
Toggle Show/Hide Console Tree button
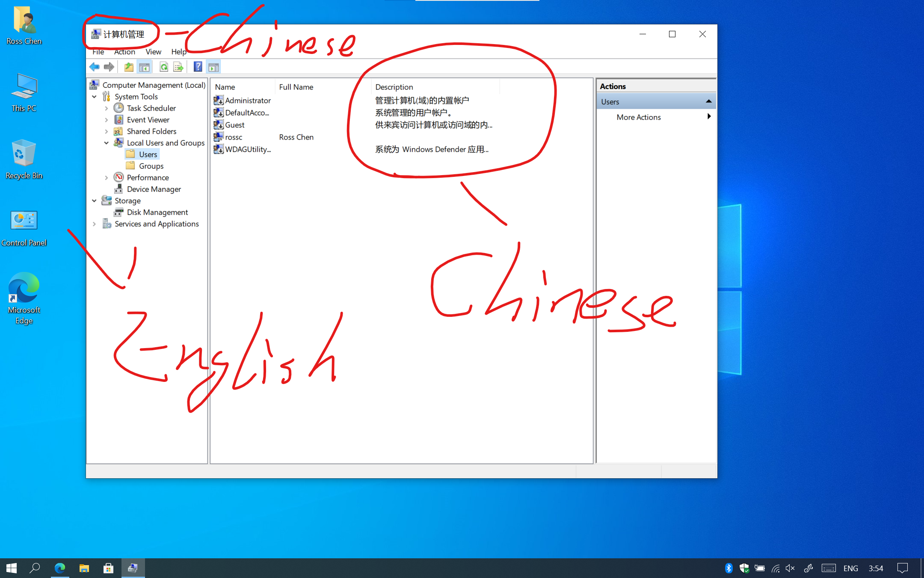pyautogui.click(x=145, y=67)
